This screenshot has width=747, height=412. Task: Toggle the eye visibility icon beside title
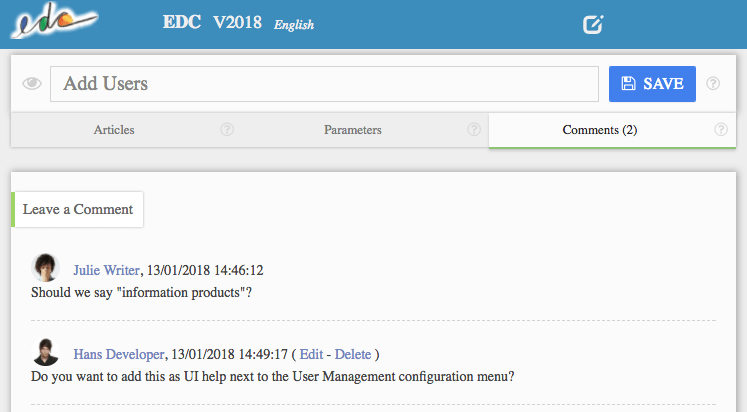32,84
